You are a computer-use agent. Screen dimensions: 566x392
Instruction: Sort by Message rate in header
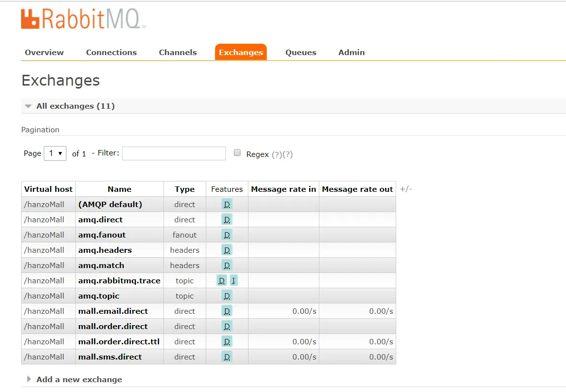(283, 189)
